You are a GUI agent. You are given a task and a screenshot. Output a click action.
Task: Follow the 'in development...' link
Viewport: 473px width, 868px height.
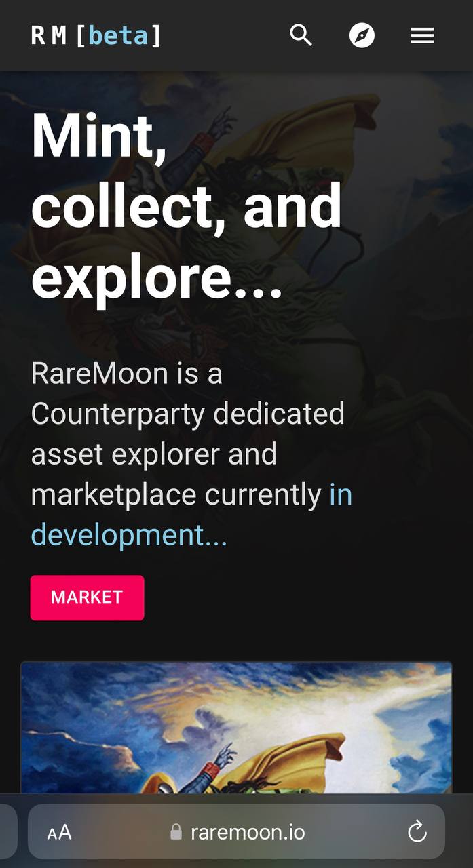(x=191, y=515)
